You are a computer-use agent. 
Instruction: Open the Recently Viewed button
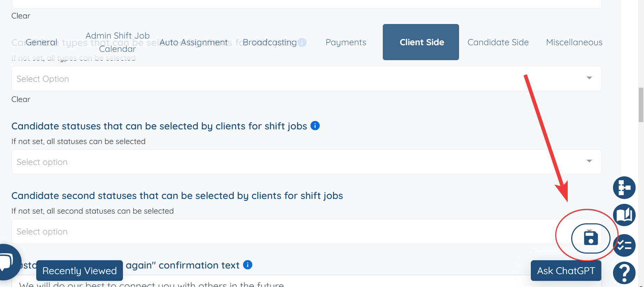(79, 271)
